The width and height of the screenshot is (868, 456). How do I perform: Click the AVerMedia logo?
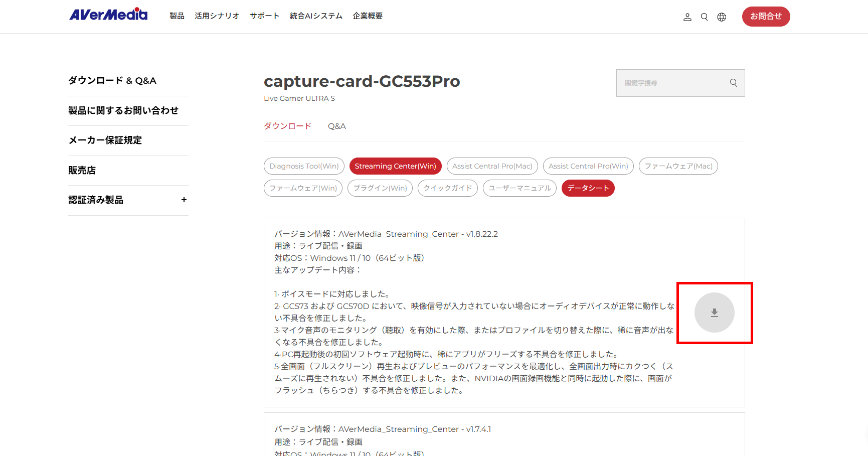coord(108,15)
